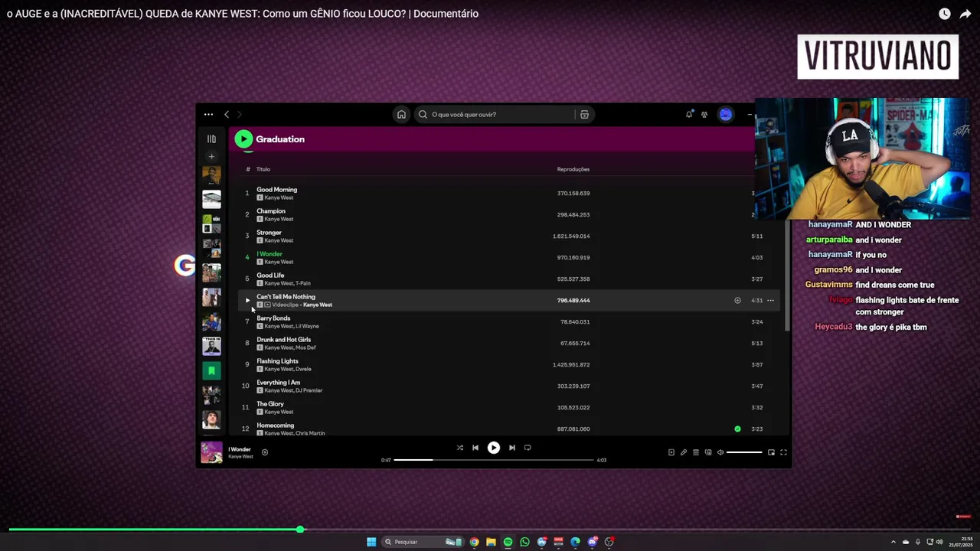Open the Kanye West link under Can't Tell Me Nothing
Viewport: 980px width, 551px height.
pyautogui.click(x=318, y=305)
